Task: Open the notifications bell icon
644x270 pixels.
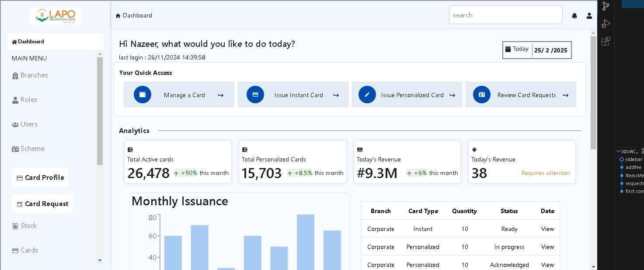Action: (574, 16)
